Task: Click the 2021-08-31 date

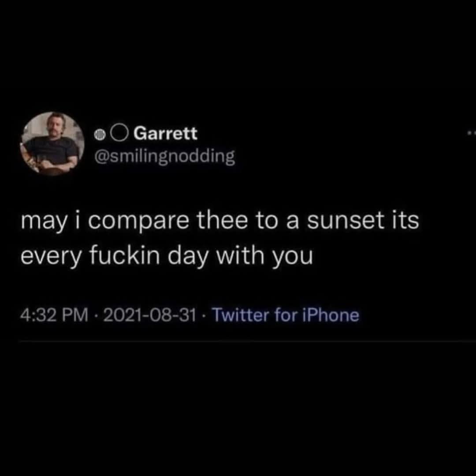Action: 150,315
